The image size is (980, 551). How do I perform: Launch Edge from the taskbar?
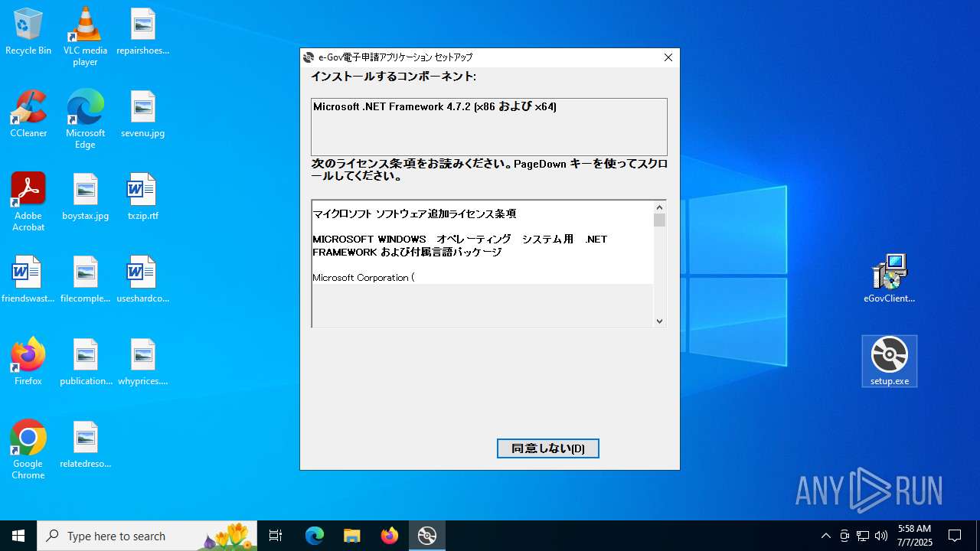pyautogui.click(x=315, y=536)
